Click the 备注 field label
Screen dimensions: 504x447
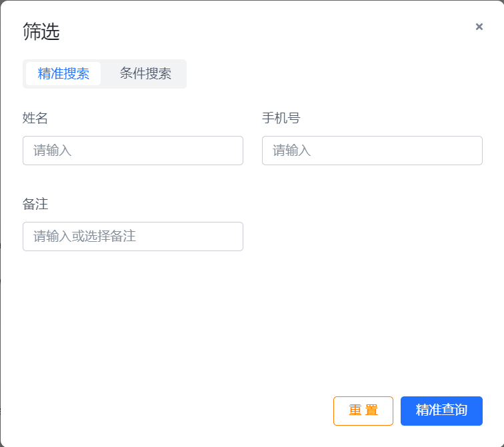(x=35, y=204)
